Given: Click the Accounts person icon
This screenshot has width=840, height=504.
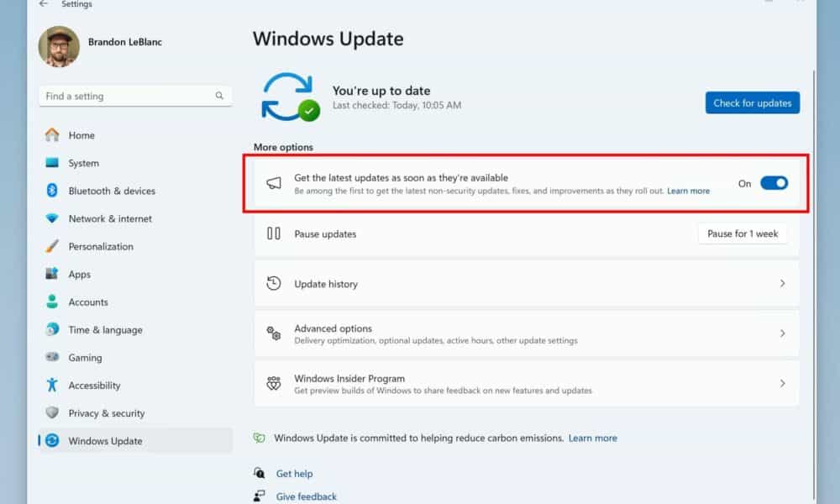Looking at the screenshot, I should 52,302.
